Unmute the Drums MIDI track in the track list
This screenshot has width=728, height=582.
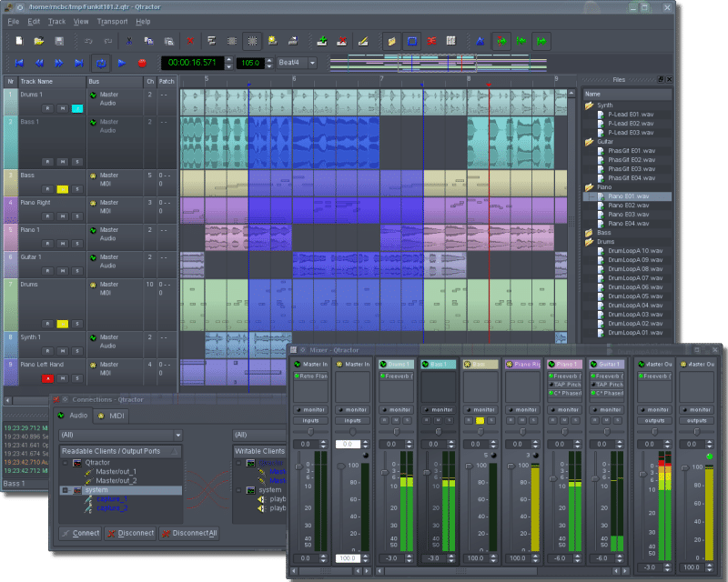pyautogui.click(x=62, y=324)
